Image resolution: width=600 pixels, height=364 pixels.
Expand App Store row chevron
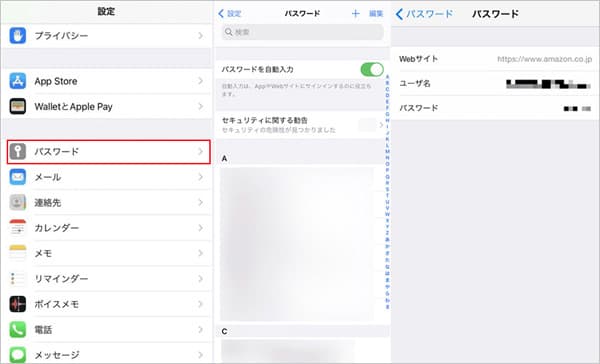pos(201,81)
